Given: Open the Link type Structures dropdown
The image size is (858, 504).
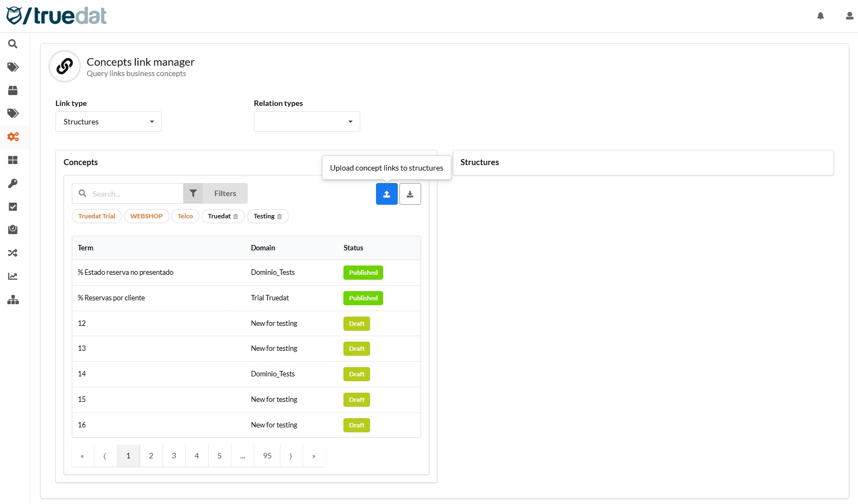Looking at the screenshot, I should (x=108, y=122).
